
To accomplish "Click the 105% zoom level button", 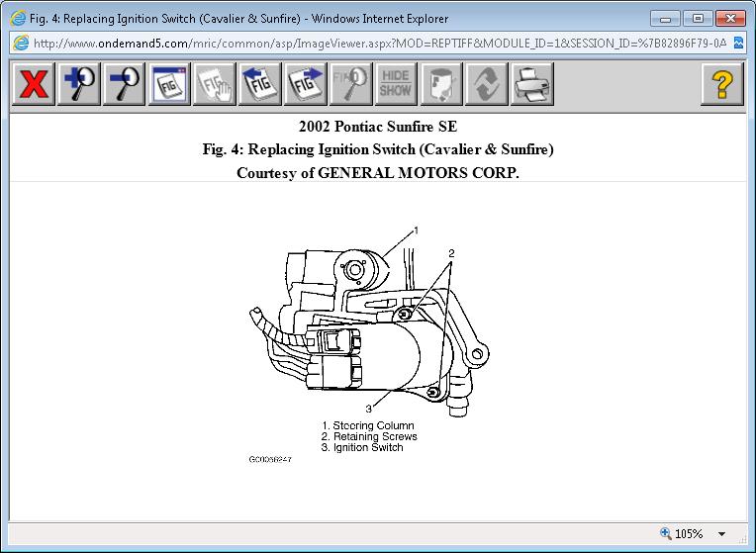I will click(682, 534).
